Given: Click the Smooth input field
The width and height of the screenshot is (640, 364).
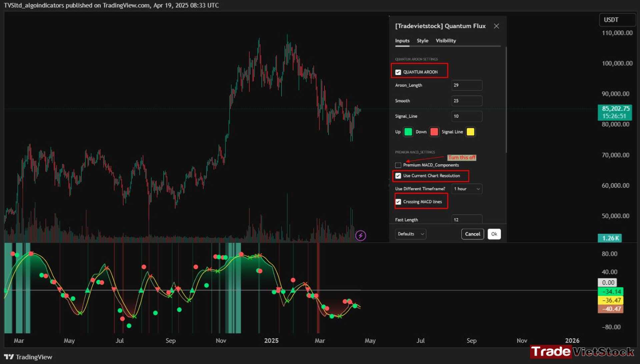Looking at the screenshot, I should pyautogui.click(x=467, y=101).
